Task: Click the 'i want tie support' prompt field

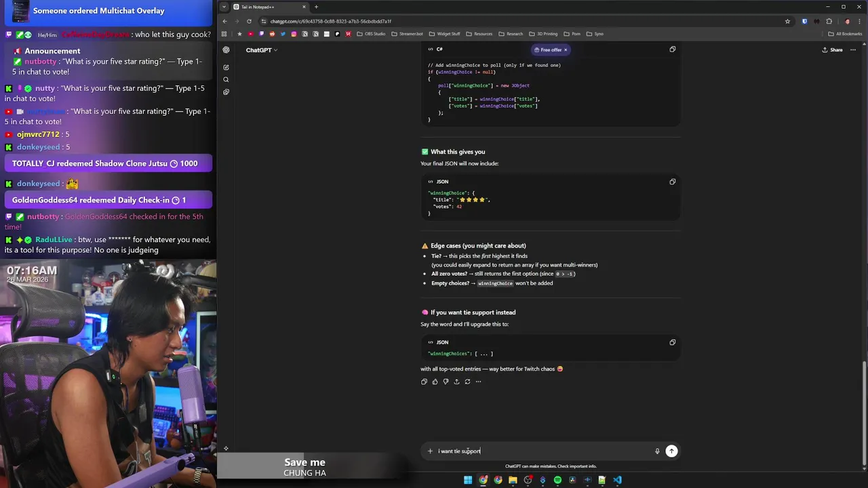Action: 542,451
